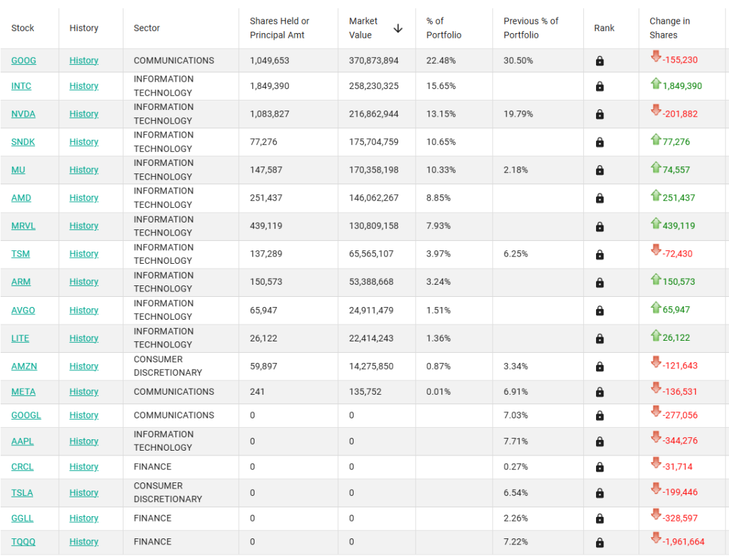
Task: Open the MU stock link
Action: [x=18, y=169]
